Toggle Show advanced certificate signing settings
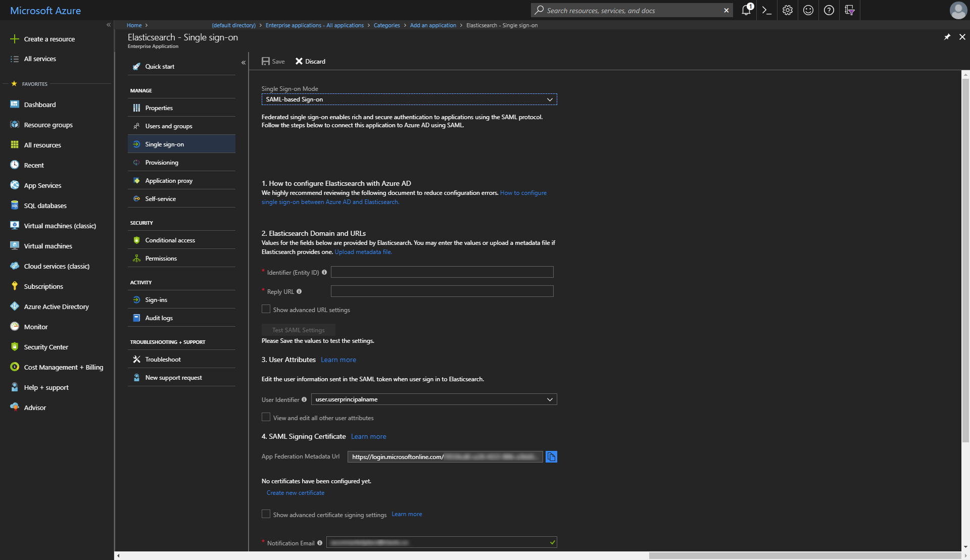This screenshot has height=560, width=970. point(265,514)
